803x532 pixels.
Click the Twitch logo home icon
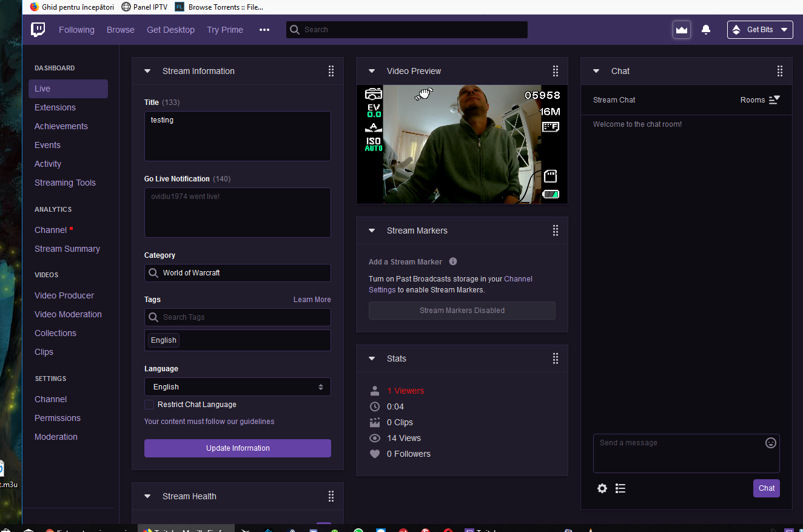38,30
